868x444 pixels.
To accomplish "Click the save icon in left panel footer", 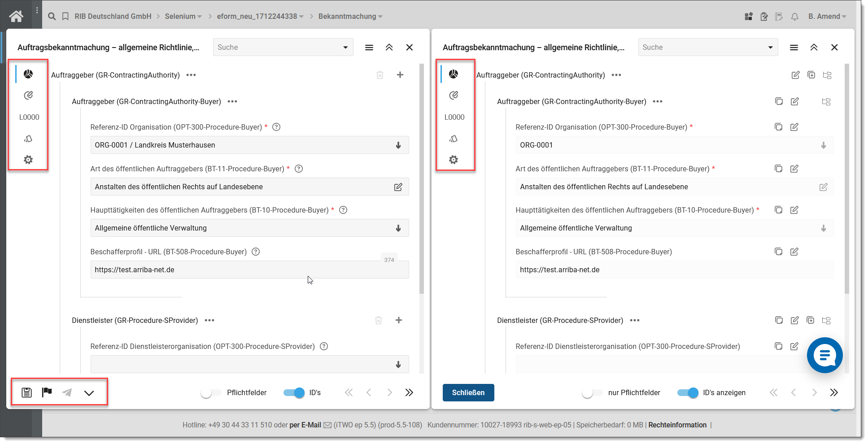I will [26, 392].
